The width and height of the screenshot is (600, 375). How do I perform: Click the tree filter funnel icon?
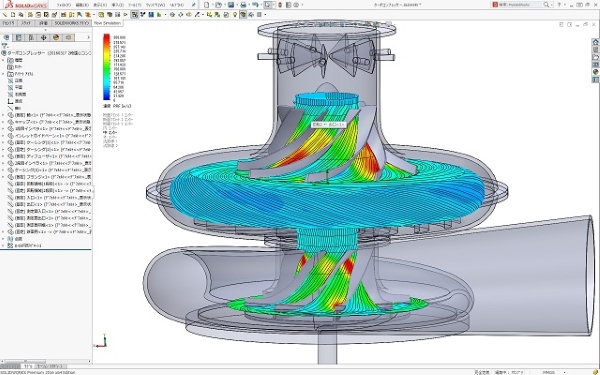[x=5, y=46]
